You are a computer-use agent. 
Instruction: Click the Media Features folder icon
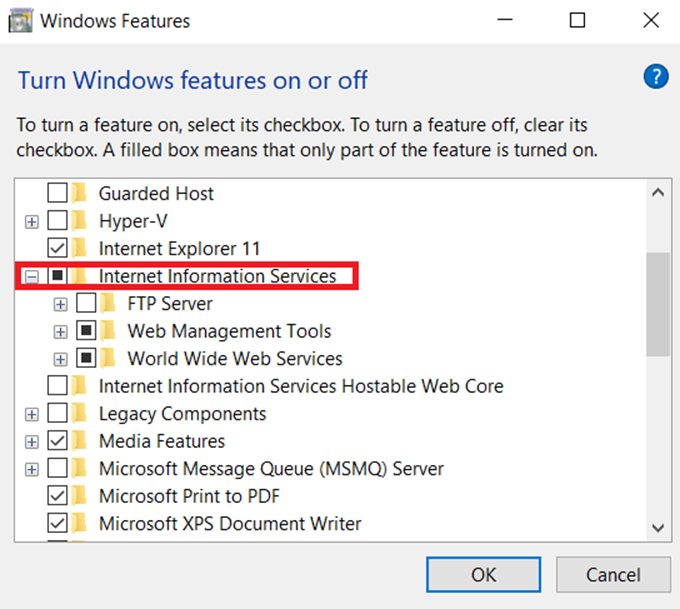pyautogui.click(x=79, y=441)
